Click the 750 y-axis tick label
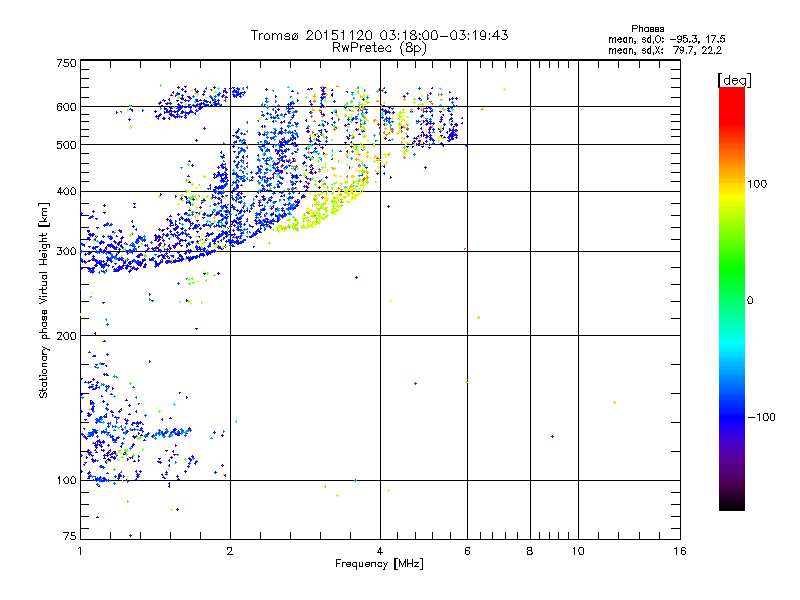 tap(66, 63)
